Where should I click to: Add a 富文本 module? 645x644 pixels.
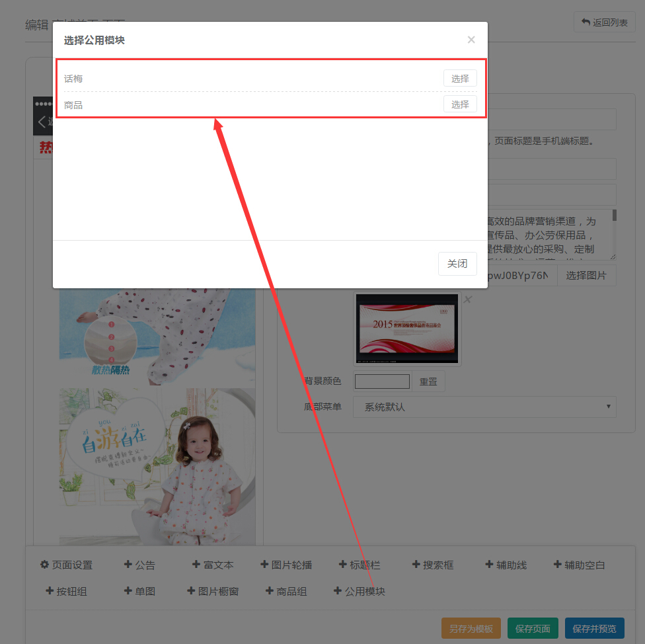point(213,565)
